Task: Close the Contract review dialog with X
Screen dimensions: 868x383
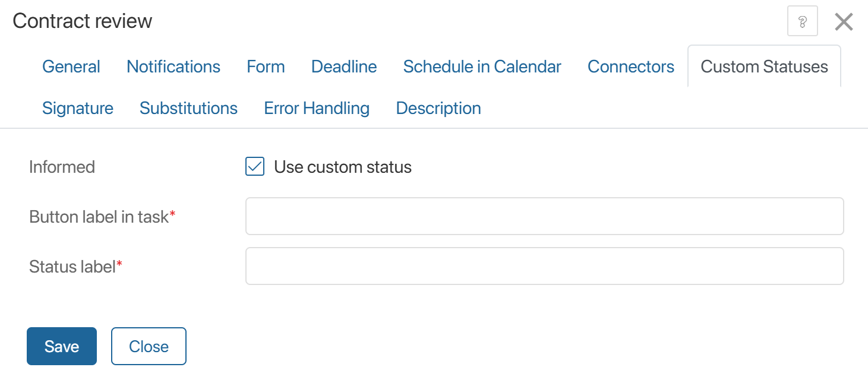Action: [844, 22]
